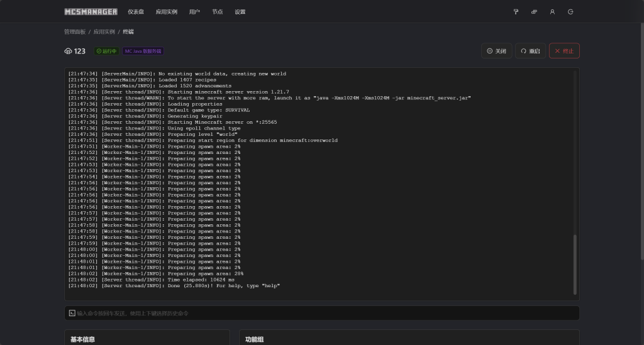
Task: Click the 'Time elapsed: 10624 ms' line
Action: (x=151, y=280)
